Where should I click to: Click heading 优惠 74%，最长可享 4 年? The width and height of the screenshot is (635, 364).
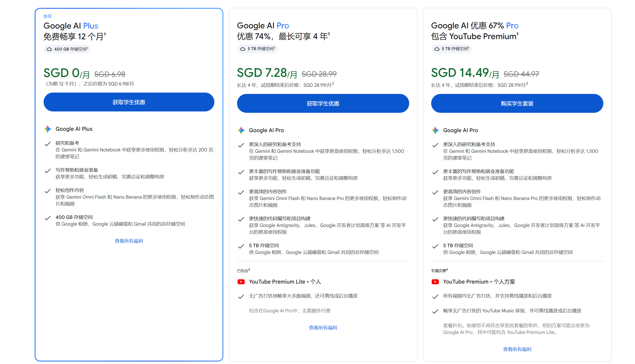tap(283, 36)
